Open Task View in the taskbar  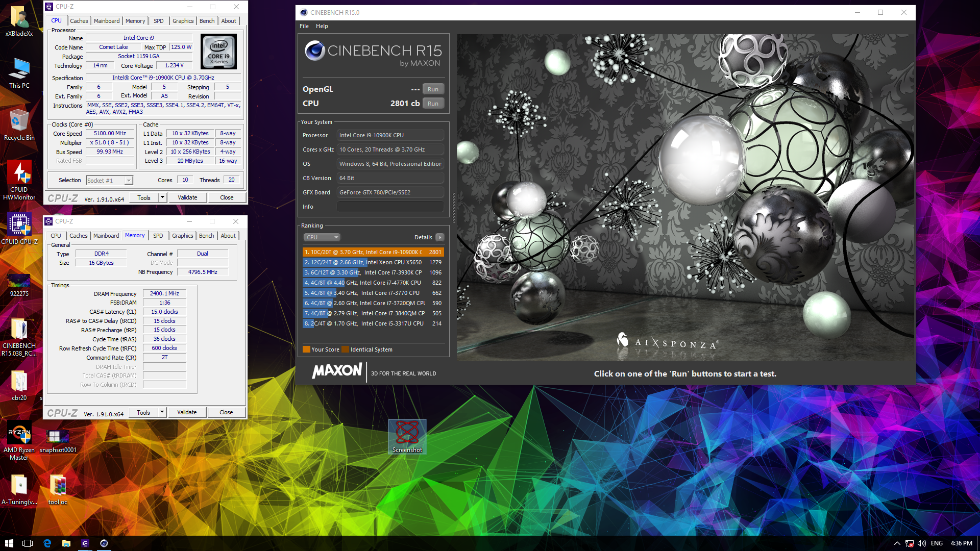click(28, 543)
